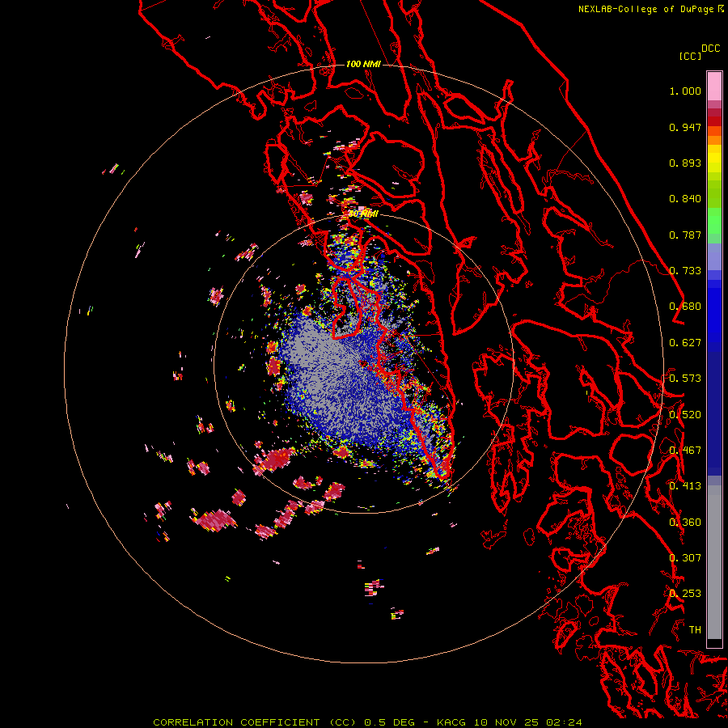Click the 1.000 color scale value
728x728 pixels.
coord(685,91)
